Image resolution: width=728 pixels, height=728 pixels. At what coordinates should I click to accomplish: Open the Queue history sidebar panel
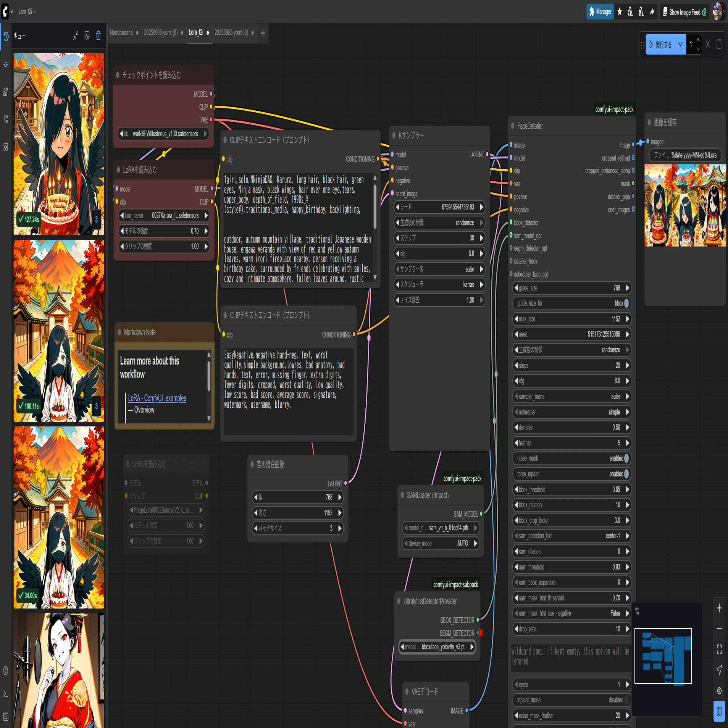[x=6, y=36]
